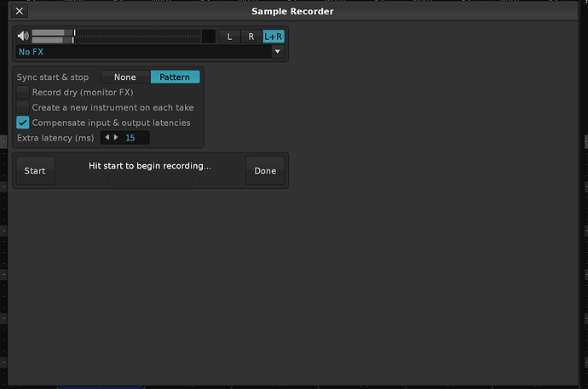Start the sample recording
588x389 pixels.
[35, 171]
